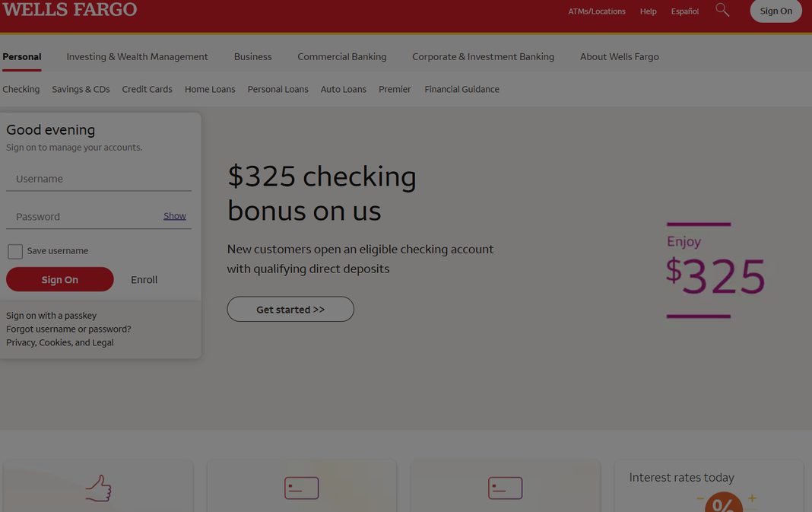Click the Enroll link
Image resolution: width=812 pixels, height=512 pixels.
click(144, 280)
